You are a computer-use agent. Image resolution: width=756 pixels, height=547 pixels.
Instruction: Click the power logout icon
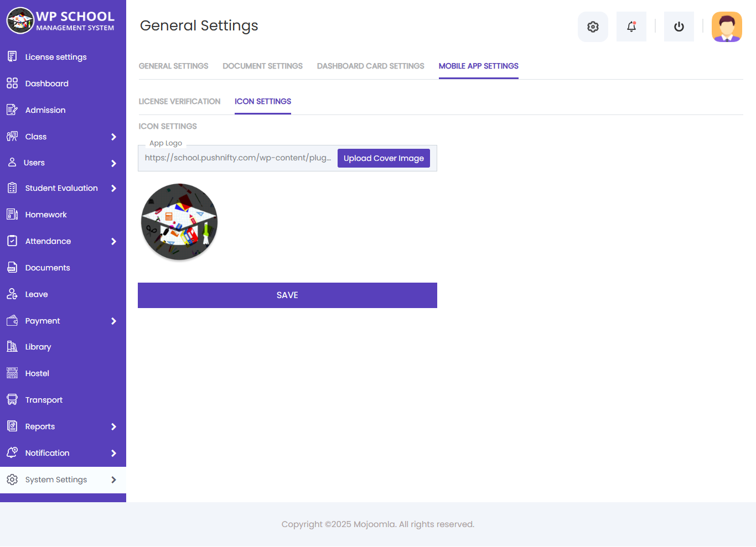pyautogui.click(x=679, y=27)
